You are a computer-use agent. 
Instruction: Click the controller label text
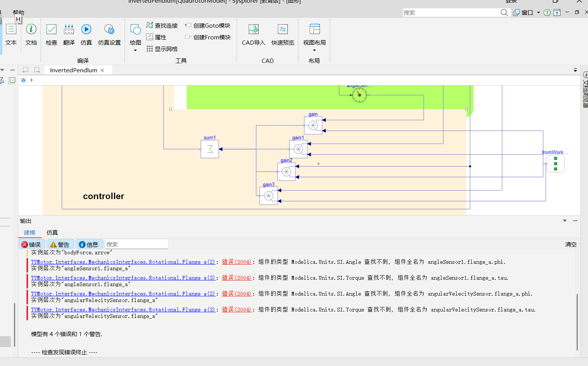(x=104, y=196)
